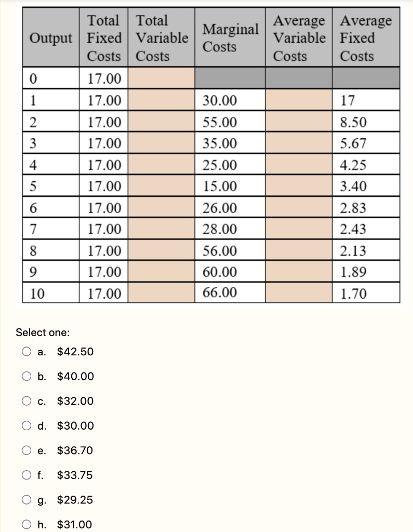Click the $29.25 answer text label
This screenshot has height=532, width=413.
tap(74, 500)
